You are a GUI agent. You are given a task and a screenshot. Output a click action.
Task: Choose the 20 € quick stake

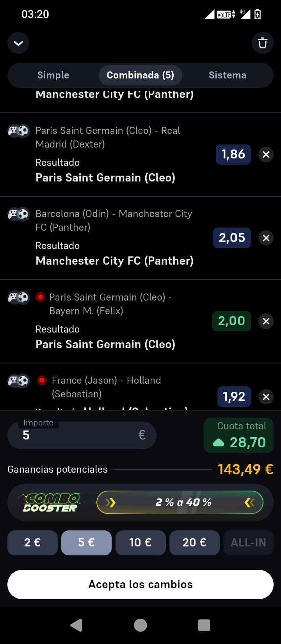pyautogui.click(x=194, y=543)
